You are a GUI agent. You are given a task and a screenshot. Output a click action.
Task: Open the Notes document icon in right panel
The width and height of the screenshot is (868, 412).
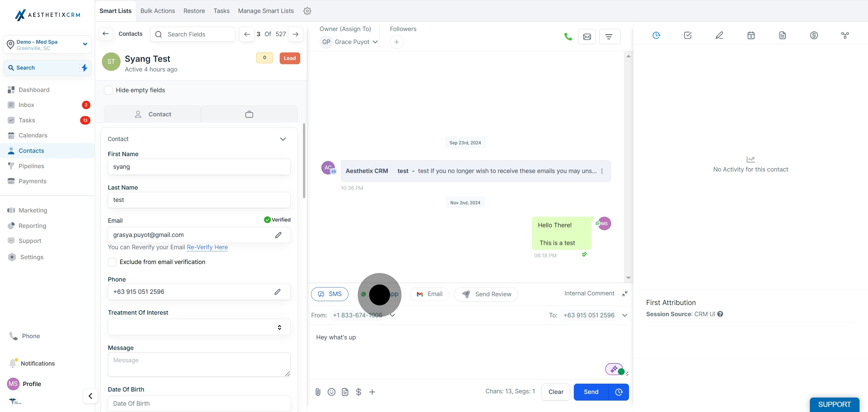tap(782, 35)
